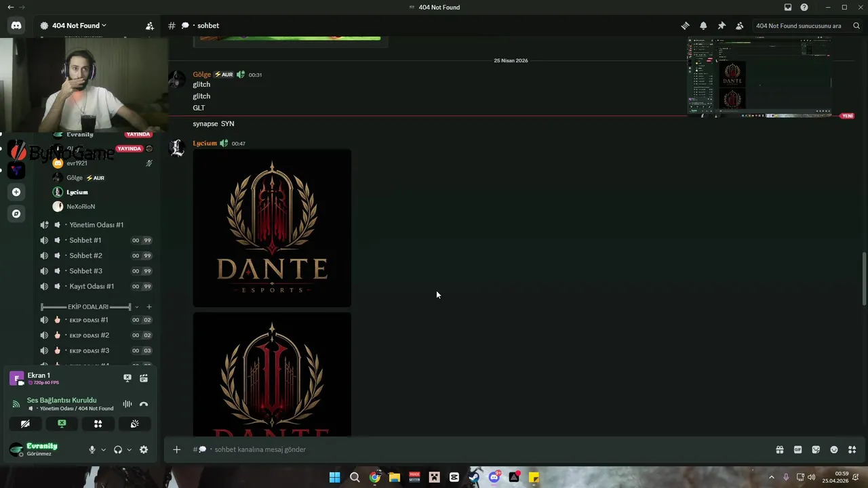The width and height of the screenshot is (868, 488).
Task: Mute the microphone
Action: click(92, 449)
